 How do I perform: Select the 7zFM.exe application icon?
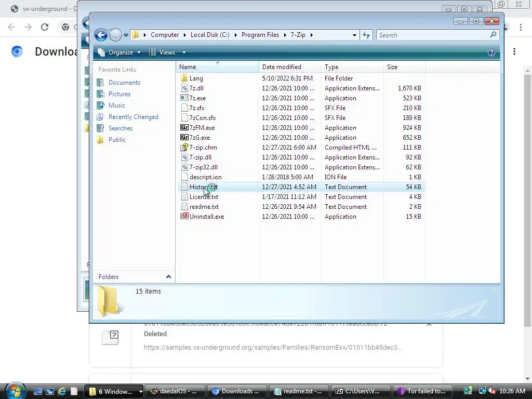(184, 128)
